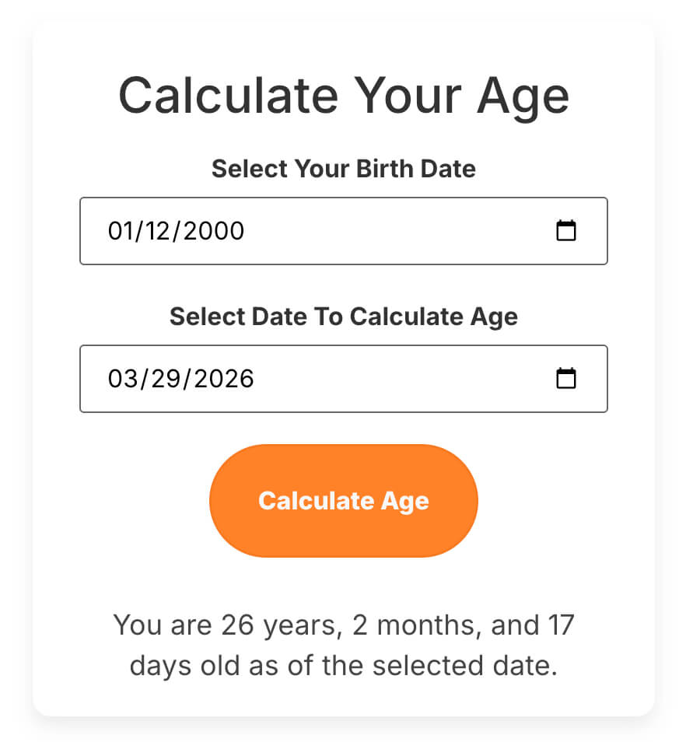This screenshot has height=742, width=700.
Task: Select the month "01" in the birth date
Action: [x=120, y=231]
